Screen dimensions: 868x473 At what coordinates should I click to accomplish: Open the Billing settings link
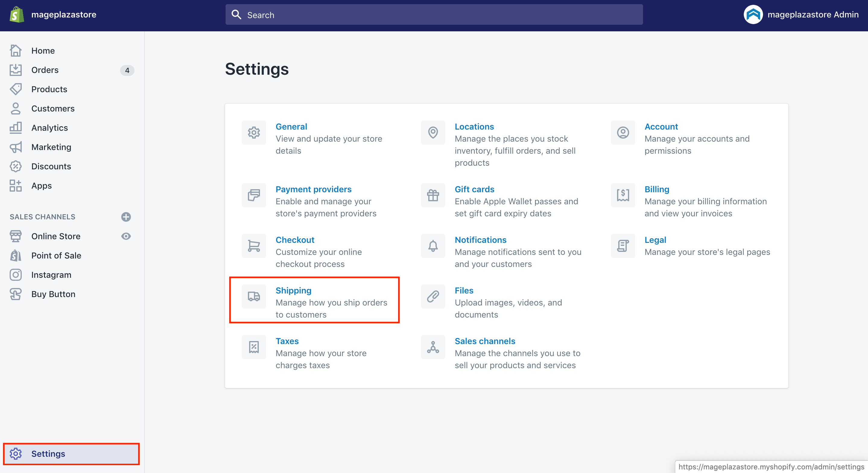click(656, 189)
